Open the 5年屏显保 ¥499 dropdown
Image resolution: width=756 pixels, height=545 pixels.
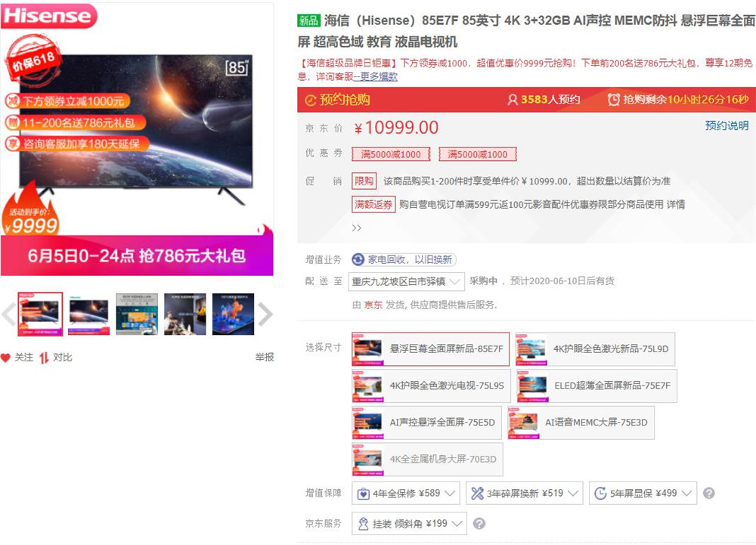643,494
